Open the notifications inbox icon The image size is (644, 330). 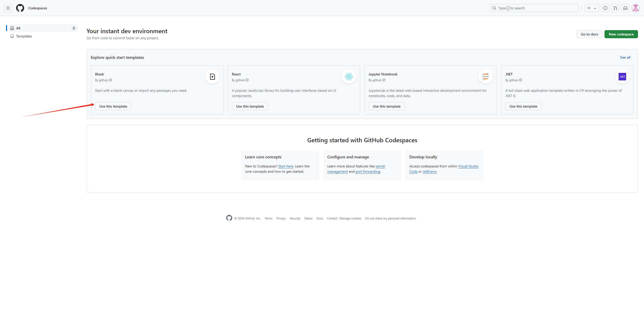625,8
